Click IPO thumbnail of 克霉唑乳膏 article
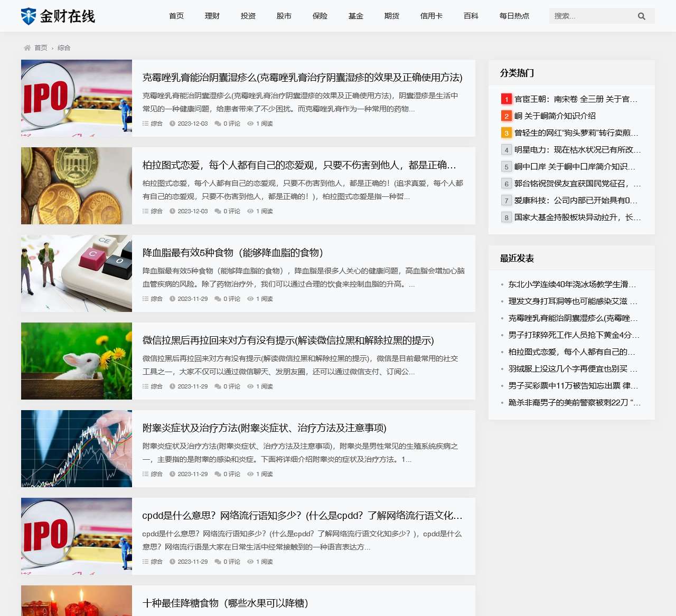Screen dimensions: 676x616 click(77, 98)
